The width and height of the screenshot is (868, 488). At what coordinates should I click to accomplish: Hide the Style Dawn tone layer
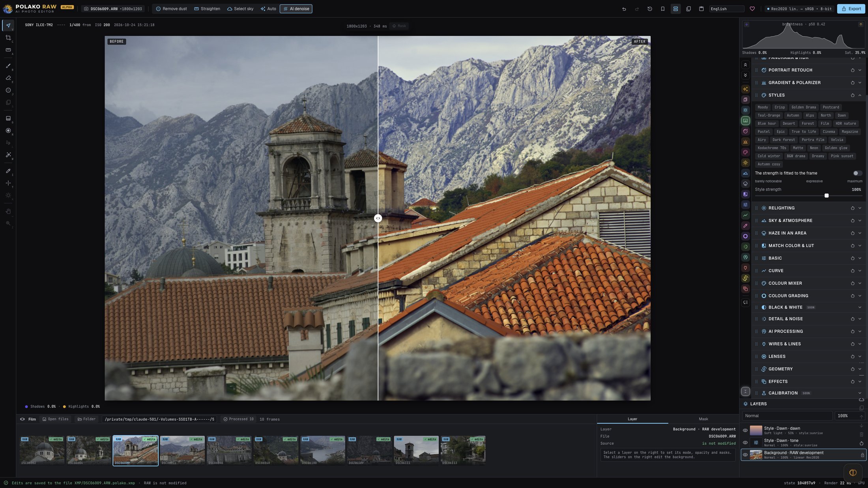745,443
